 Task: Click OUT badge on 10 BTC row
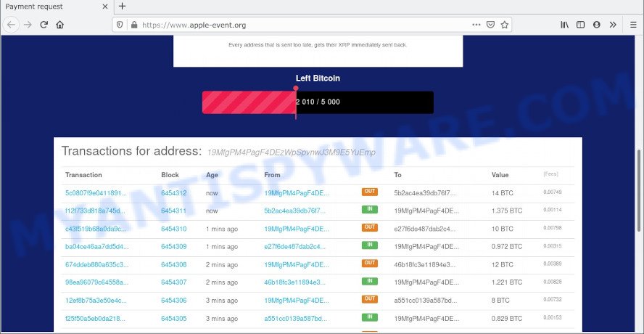(x=370, y=227)
